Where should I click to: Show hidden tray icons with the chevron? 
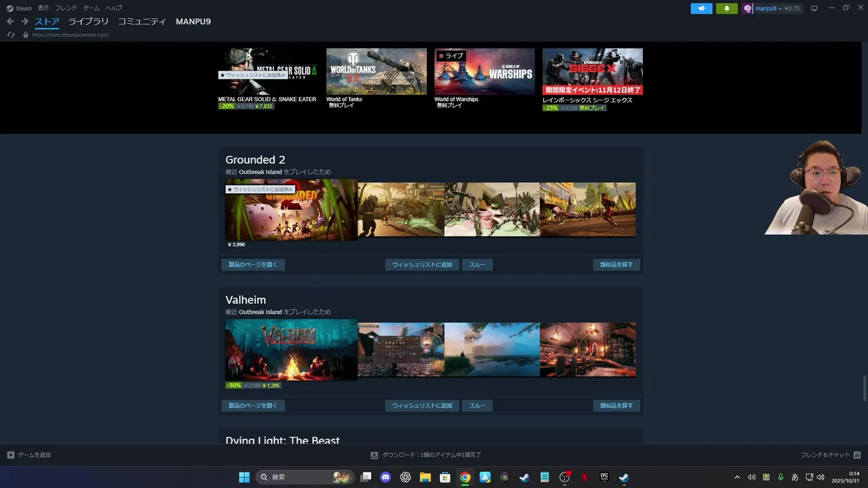737,477
